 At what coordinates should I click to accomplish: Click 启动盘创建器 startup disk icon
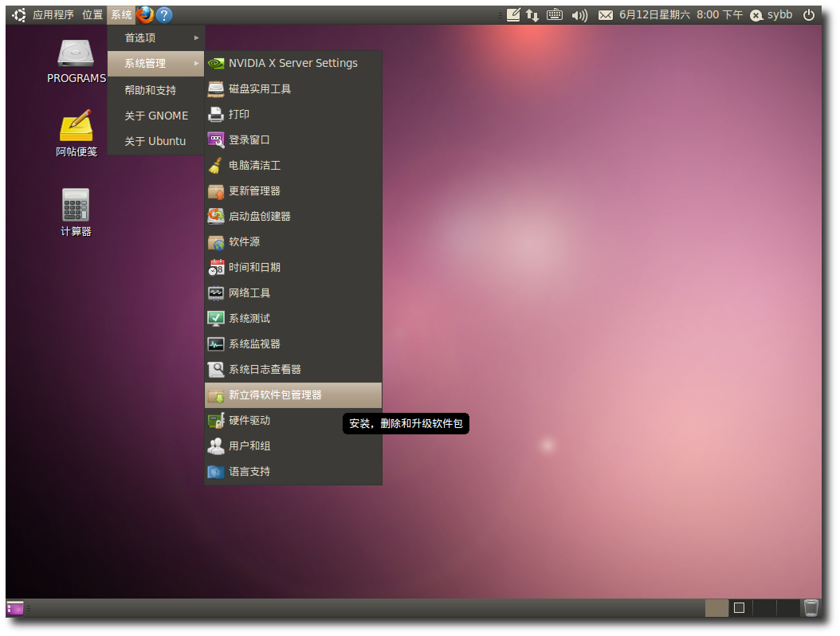coord(216,217)
